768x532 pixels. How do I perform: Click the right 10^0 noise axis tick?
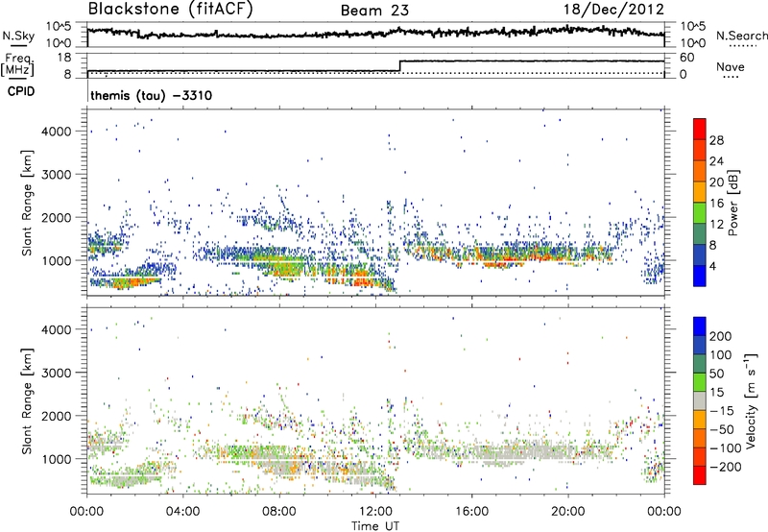692,43
